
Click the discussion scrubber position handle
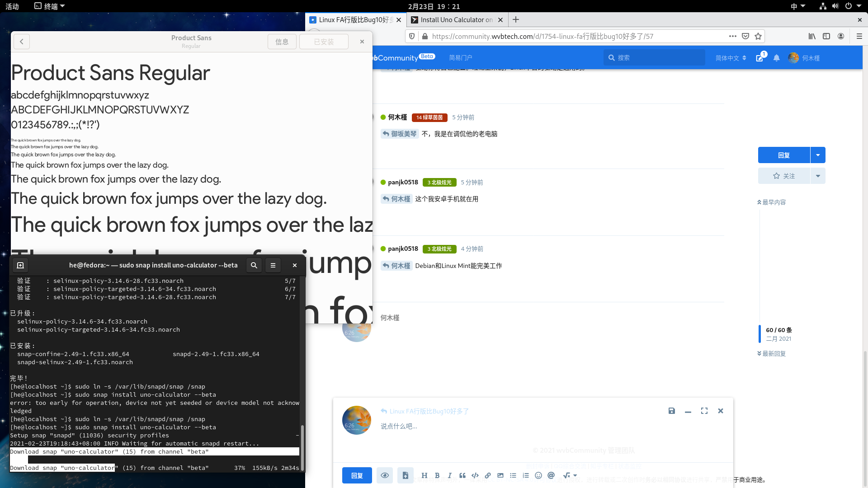(x=760, y=334)
